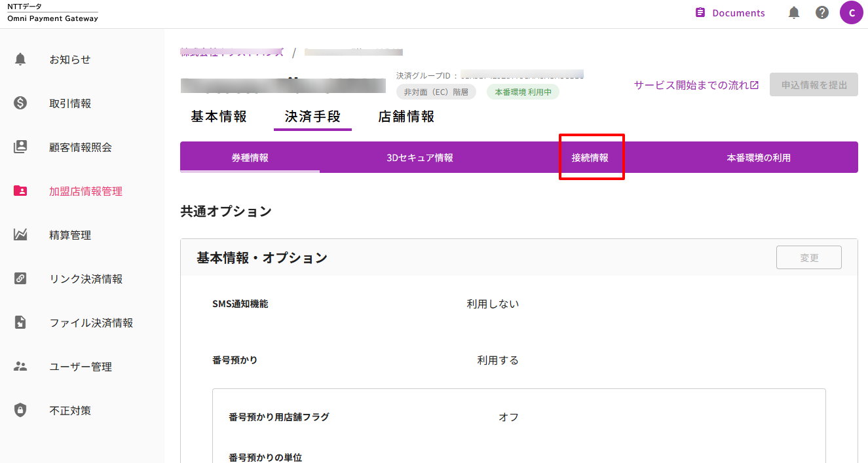The width and height of the screenshot is (868, 463).
Task: Click 番号預かり用店舗フラグ label
Action: point(279,417)
